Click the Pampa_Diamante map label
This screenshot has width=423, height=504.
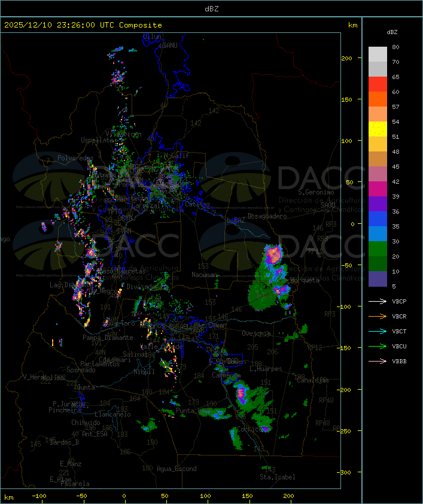pyautogui.click(x=108, y=338)
